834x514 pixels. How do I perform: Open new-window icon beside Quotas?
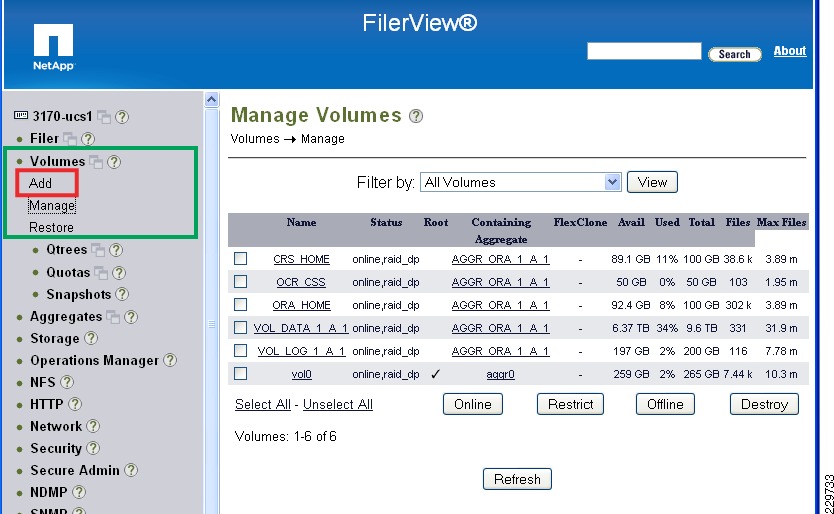tap(102, 273)
